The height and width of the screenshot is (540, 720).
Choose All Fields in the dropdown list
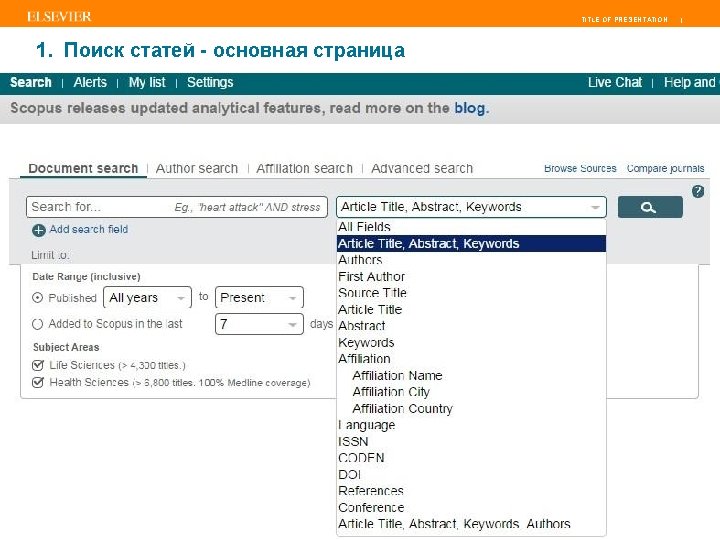coord(471,227)
